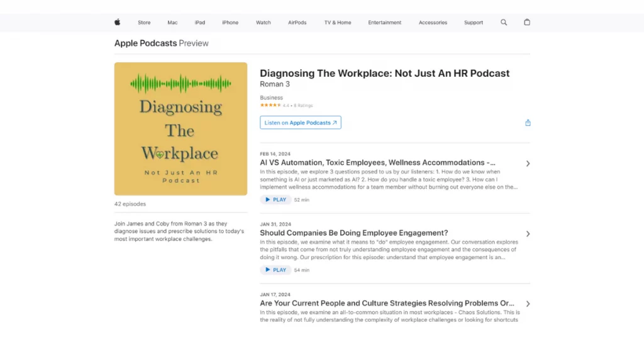Open the search magnifier icon

coord(504,23)
